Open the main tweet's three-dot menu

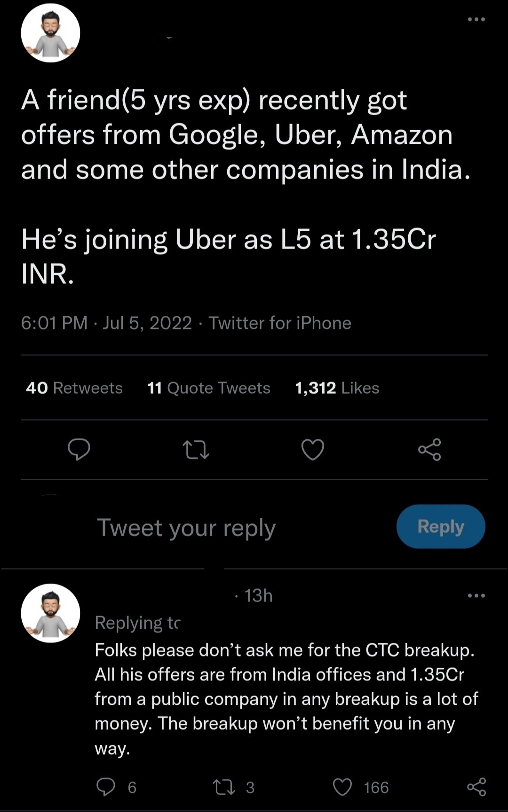pos(476,19)
